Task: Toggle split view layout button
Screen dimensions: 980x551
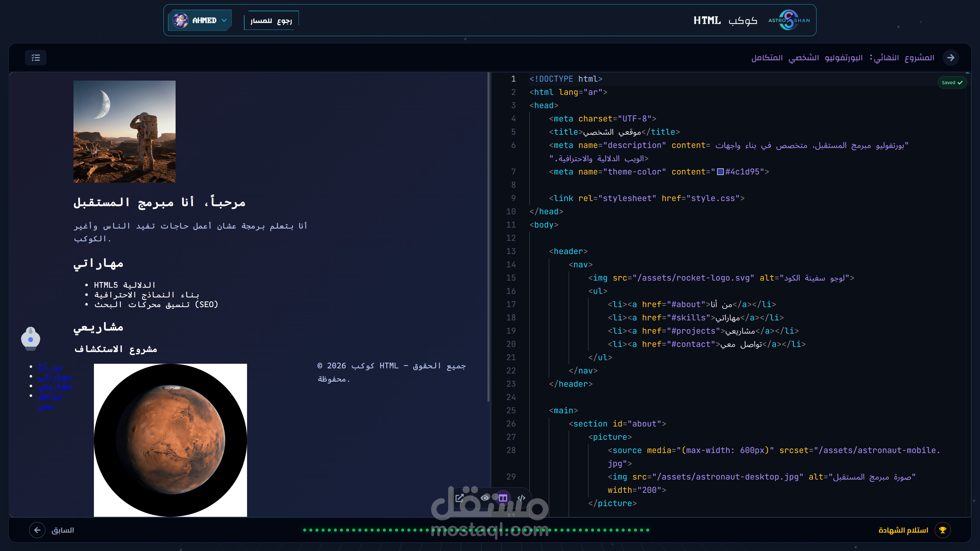Action: coord(503,498)
